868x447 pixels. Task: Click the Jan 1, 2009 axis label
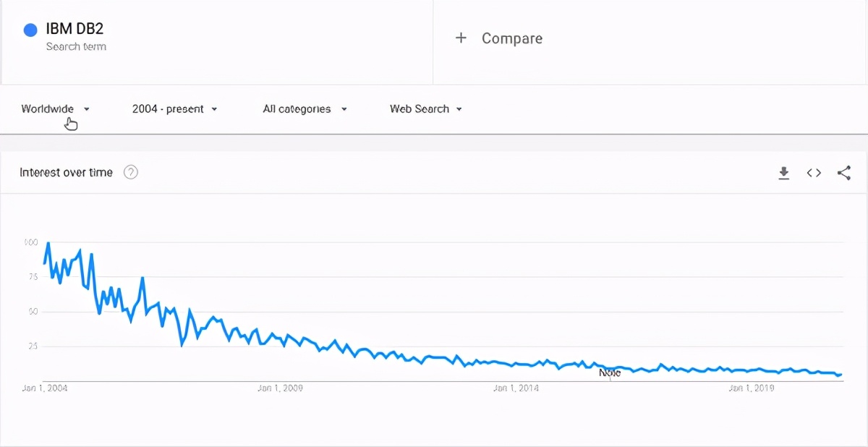tap(280, 388)
